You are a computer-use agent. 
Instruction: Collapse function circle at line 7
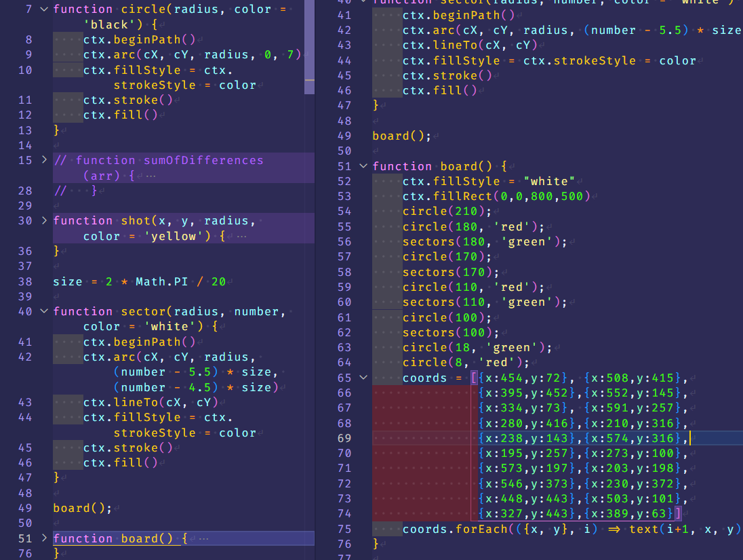coord(44,9)
